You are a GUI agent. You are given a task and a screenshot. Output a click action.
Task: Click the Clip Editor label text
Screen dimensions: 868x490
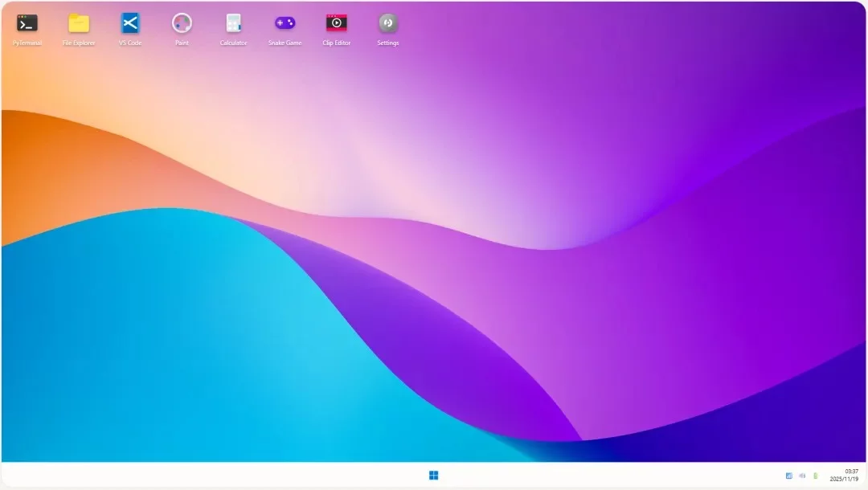(336, 43)
